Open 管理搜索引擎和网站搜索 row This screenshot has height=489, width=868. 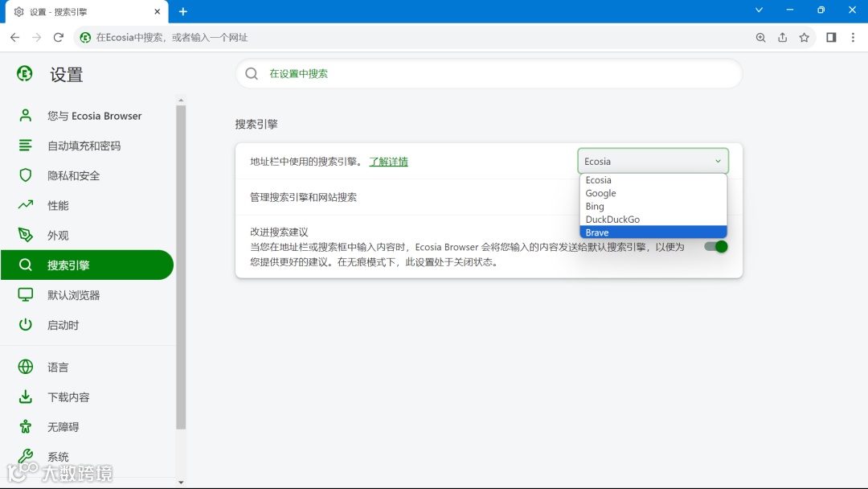pos(489,197)
